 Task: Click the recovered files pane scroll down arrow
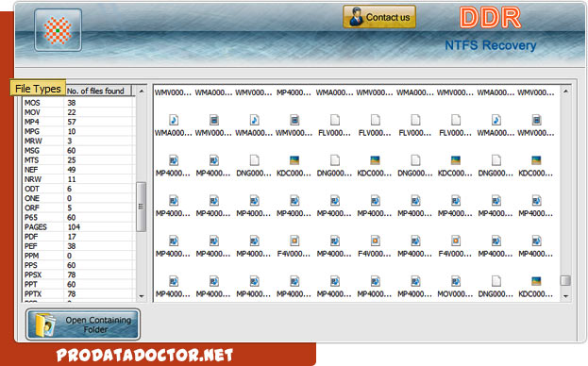[565, 296]
